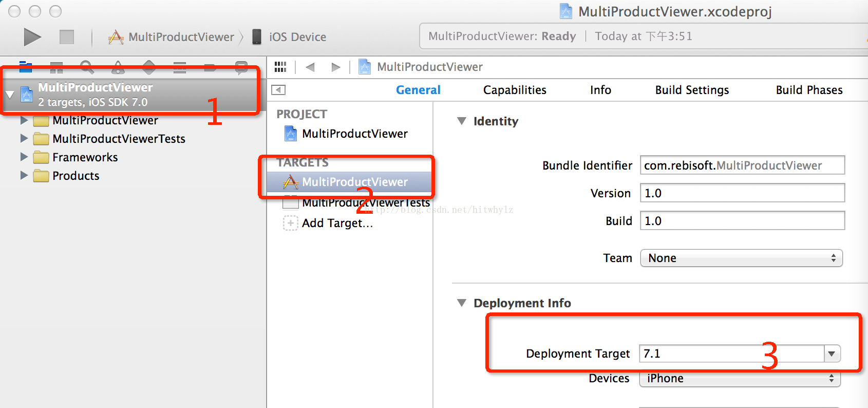The height and width of the screenshot is (408, 868).
Task: Switch to the Build Phases tab
Action: (809, 90)
